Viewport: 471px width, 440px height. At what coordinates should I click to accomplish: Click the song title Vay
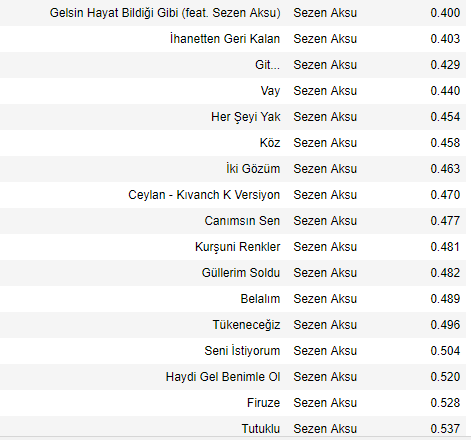[x=270, y=91]
